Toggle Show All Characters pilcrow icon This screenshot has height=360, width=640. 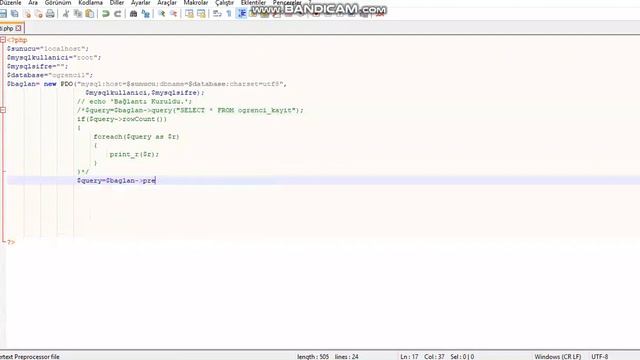point(229,14)
